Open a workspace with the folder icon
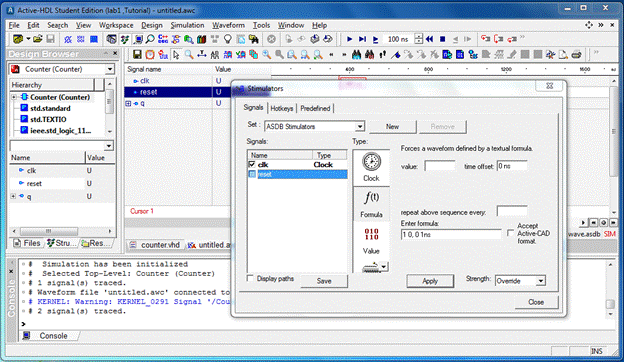 coord(38,39)
